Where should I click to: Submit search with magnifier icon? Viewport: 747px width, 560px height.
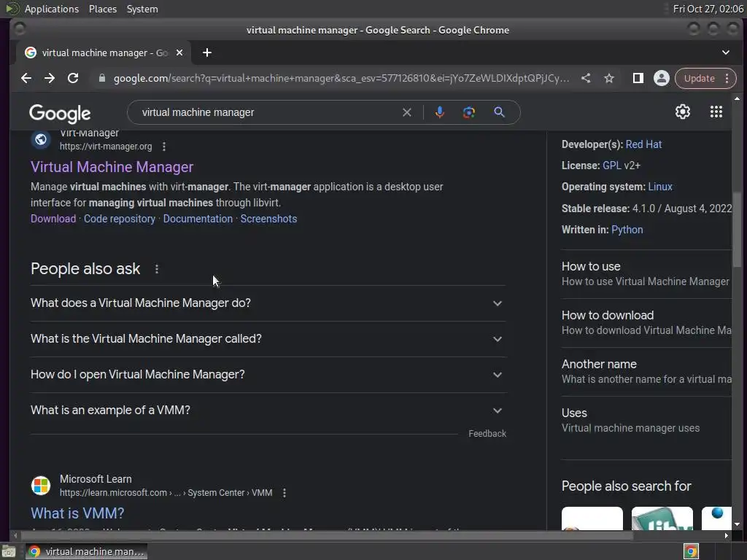(499, 112)
